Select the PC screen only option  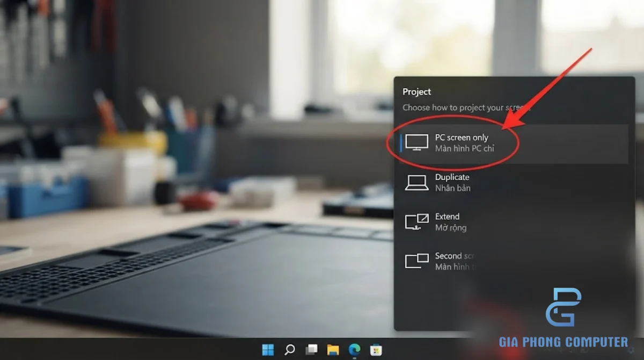click(514, 143)
